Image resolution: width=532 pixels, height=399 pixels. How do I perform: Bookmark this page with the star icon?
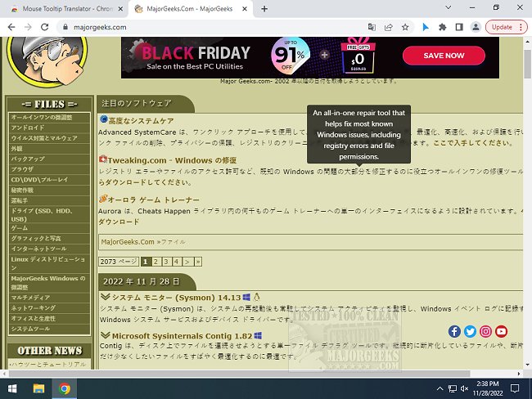(x=405, y=27)
